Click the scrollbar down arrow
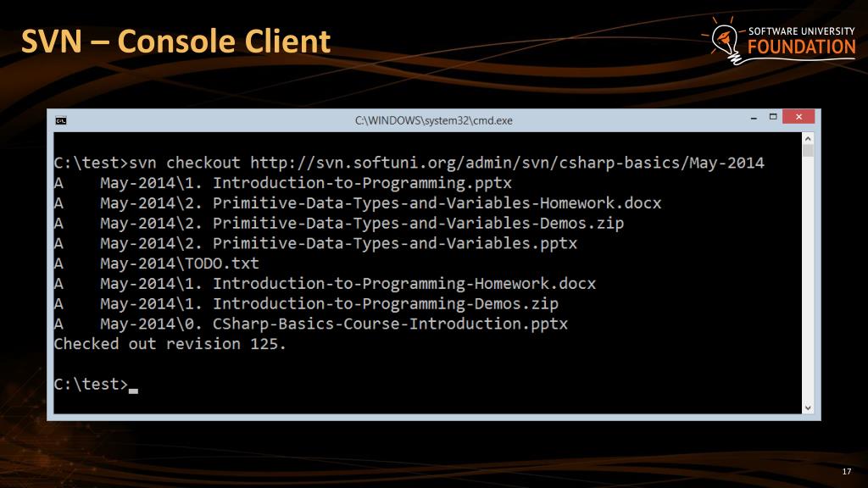Viewport: 868px width, 488px height. coord(808,408)
